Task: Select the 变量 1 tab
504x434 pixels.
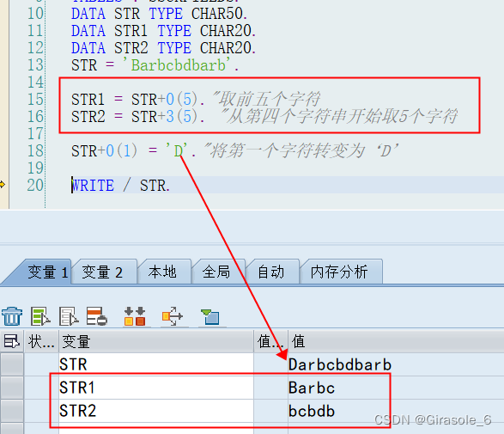Action: click(47, 272)
